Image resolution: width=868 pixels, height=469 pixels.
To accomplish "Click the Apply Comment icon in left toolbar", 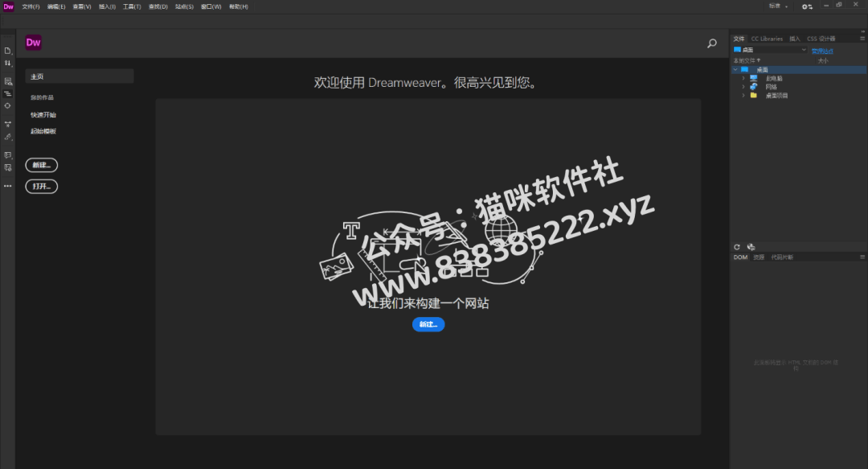I will click(8, 155).
